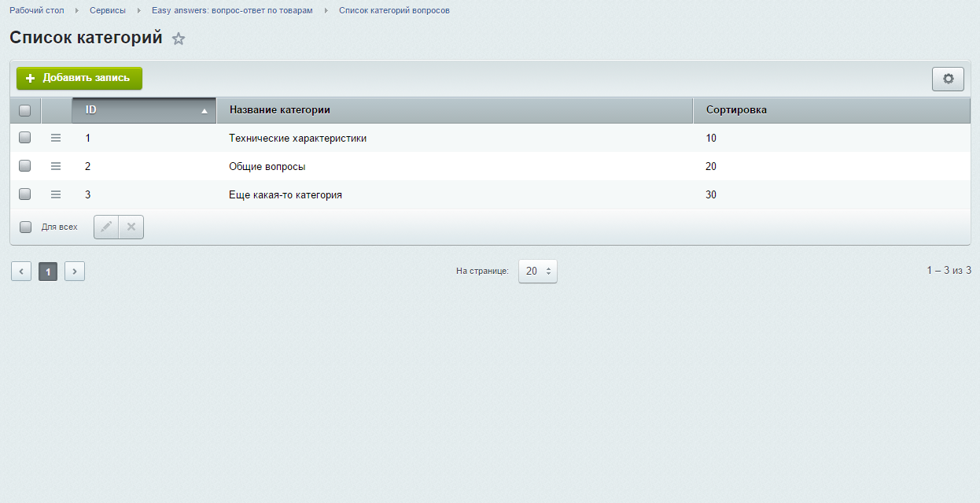Enable the Для всех checkbox

[x=25, y=227]
